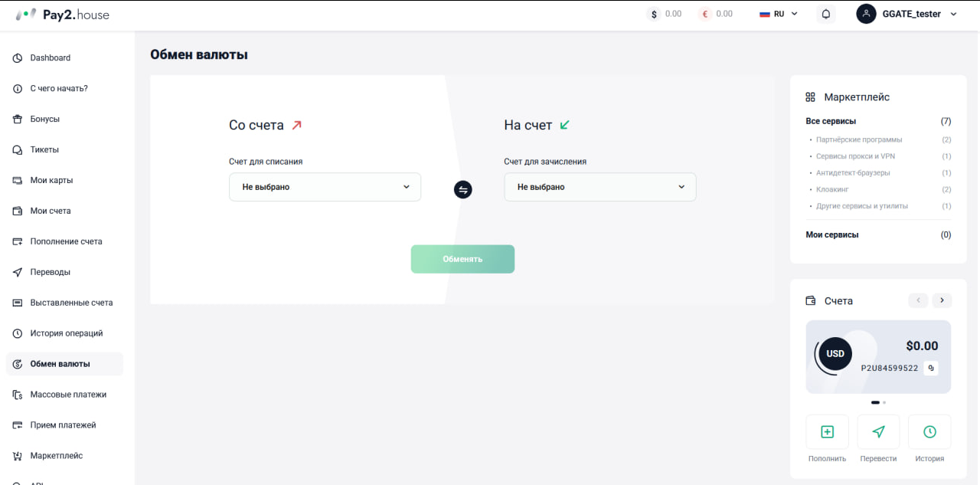Open Сервисы прокси и VPN category

tap(855, 156)
